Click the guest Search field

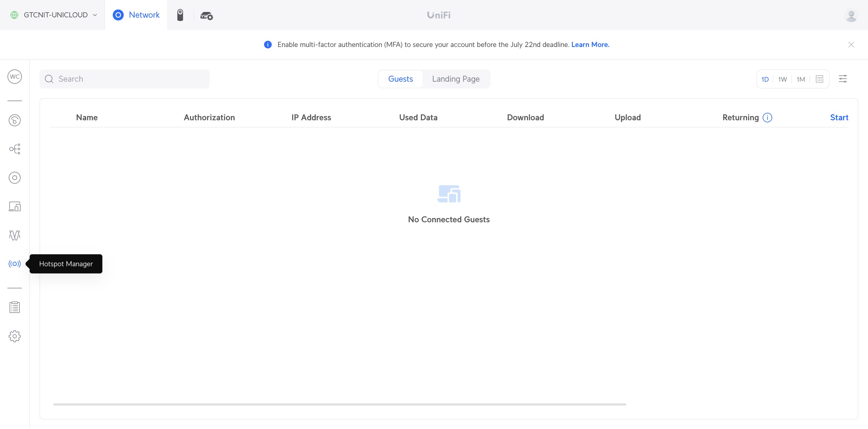[x=125, y=79]
